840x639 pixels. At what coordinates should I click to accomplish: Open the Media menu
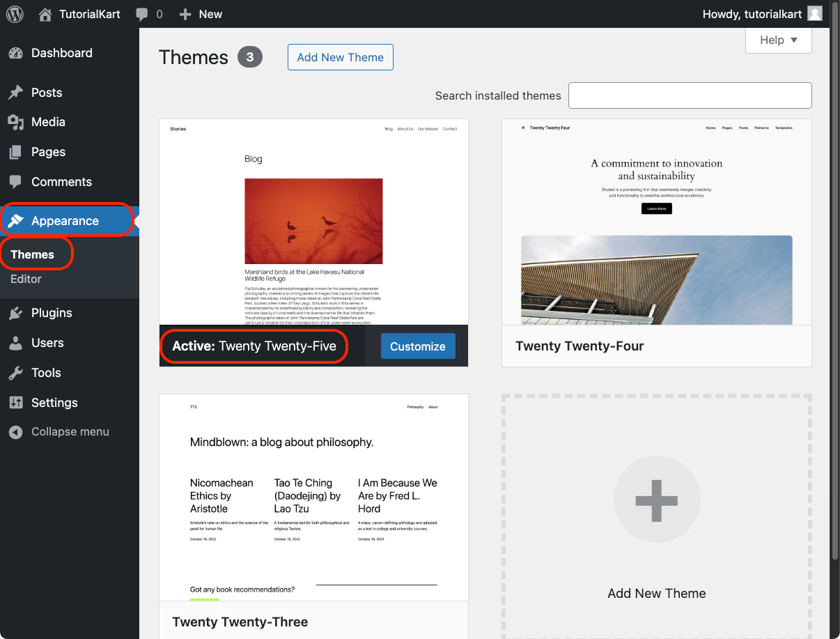[70, 122]
